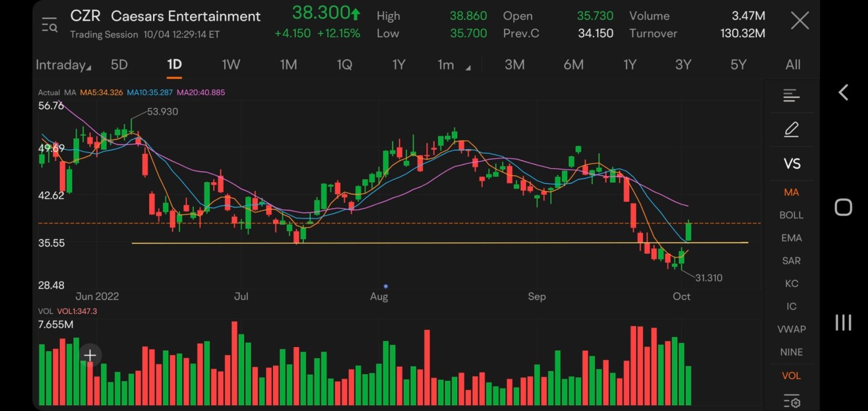
Task: Tap the VOL1:347.3 volume label
Action: tap(77, 311)
